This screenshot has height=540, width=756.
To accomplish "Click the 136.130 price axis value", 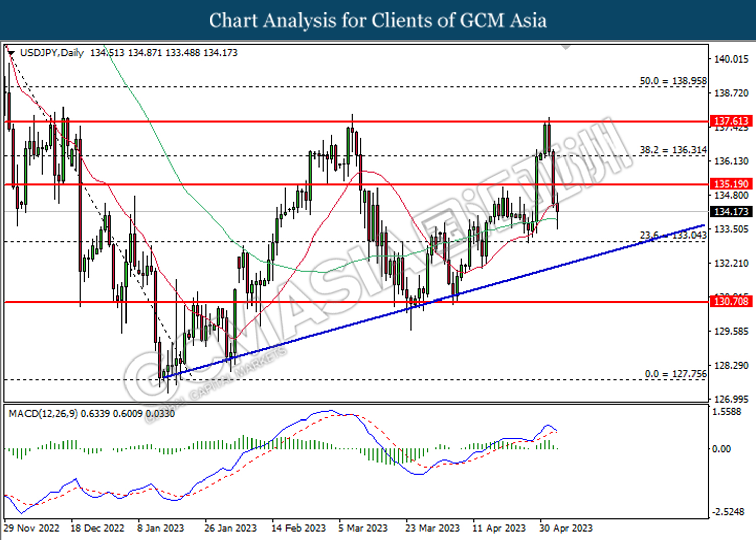I will 731,161.
